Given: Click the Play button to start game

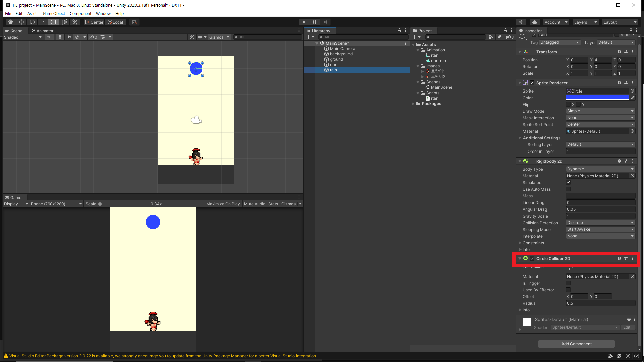Looking at the screenshot, I should pos(304,22).
